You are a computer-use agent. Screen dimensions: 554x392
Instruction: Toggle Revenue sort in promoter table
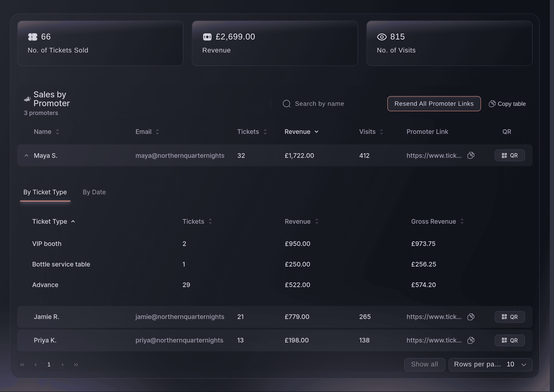coord(302,132)
